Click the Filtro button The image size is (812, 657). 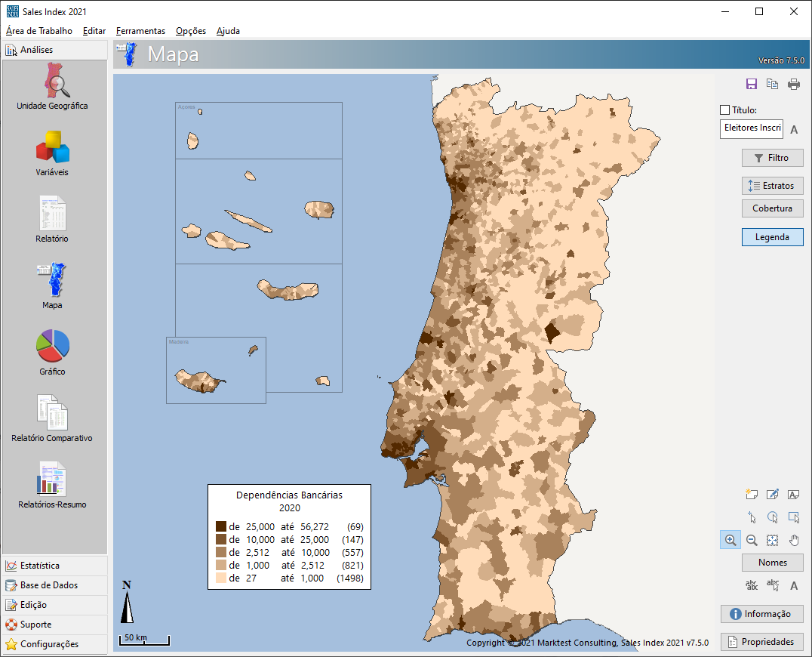pos(772,158)
